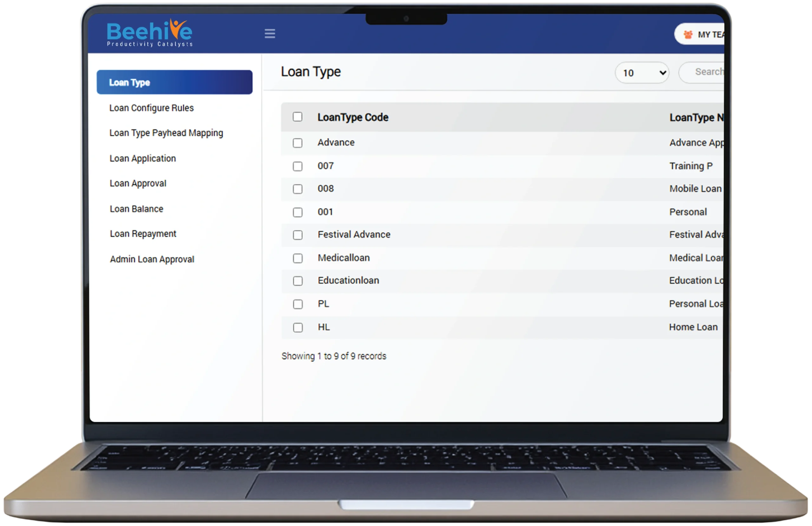812x526 pixels.
Task: Click the hamburger menu icon
Action: click(x=270, y=33)
